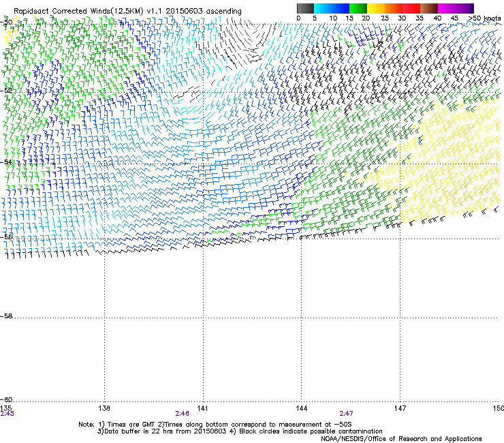The width and height of the screenshot is (504, 443).
Task: Click the '138' longitude axis label
Action: tap(104, 408)
